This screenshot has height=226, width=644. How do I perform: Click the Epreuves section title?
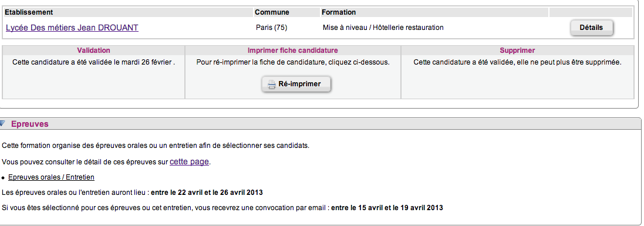click(x=29, y=124)
